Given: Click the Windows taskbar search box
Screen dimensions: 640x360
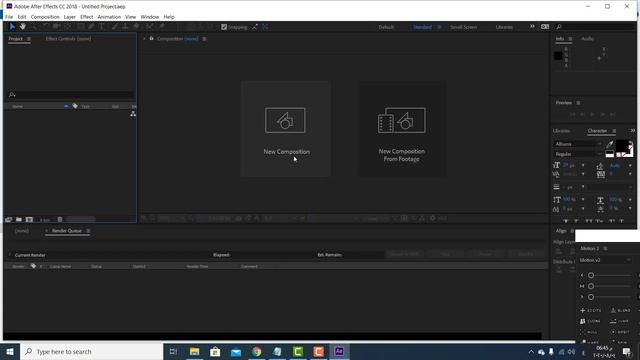Looking at the screenshot, I should click(x=91, y=351).
